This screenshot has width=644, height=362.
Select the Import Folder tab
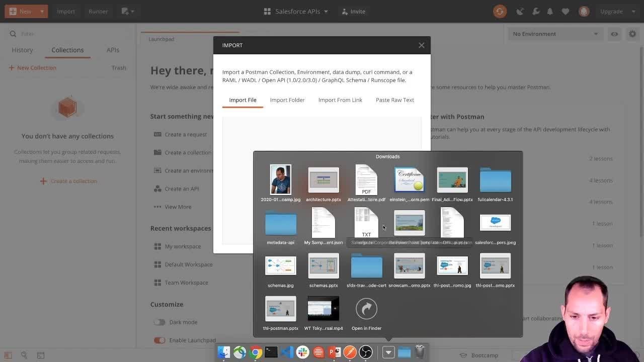[x=287, y=100]
